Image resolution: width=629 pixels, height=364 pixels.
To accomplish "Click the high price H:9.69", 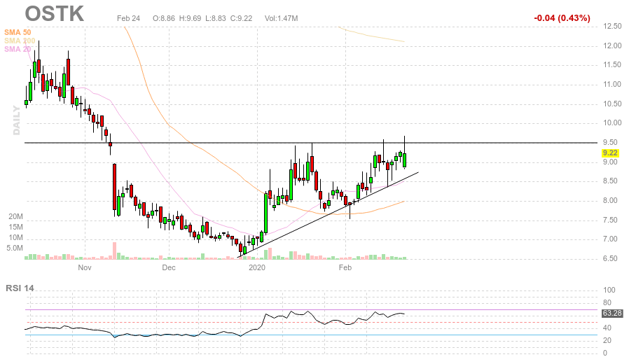I will tap(190, 18).
